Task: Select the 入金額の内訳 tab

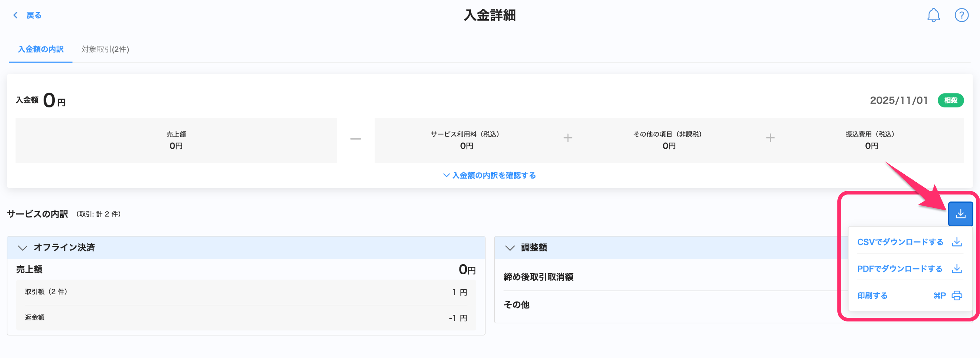Action: (x=41, y=49)
